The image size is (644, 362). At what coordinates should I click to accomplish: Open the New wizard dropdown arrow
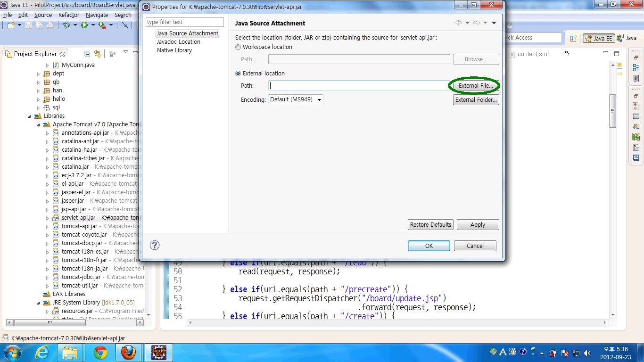coord(19,25)
